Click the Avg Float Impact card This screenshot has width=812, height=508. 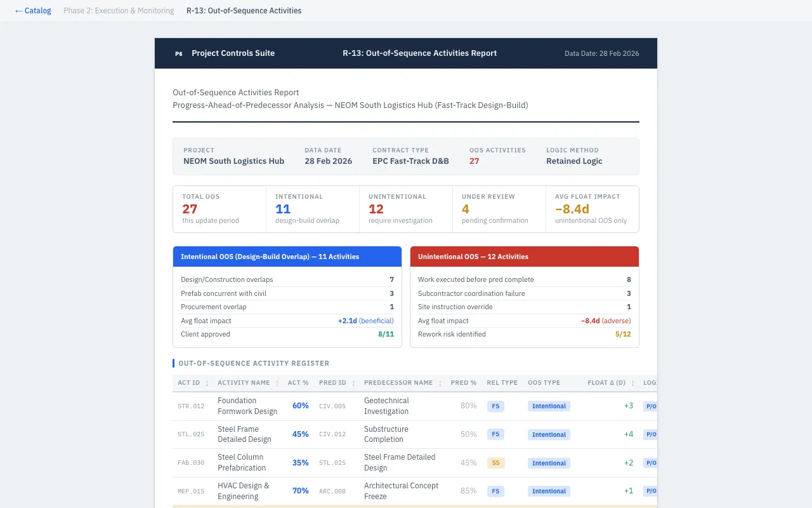tap(592, 209)
